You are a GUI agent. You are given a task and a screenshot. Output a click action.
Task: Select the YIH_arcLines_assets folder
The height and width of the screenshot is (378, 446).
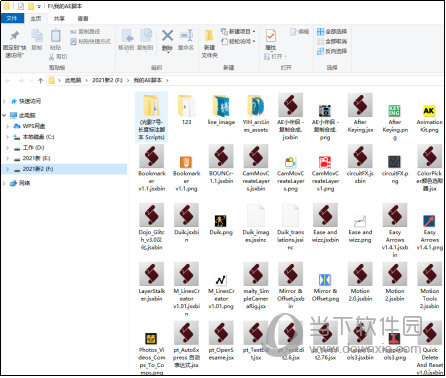(x=256, y=114)
